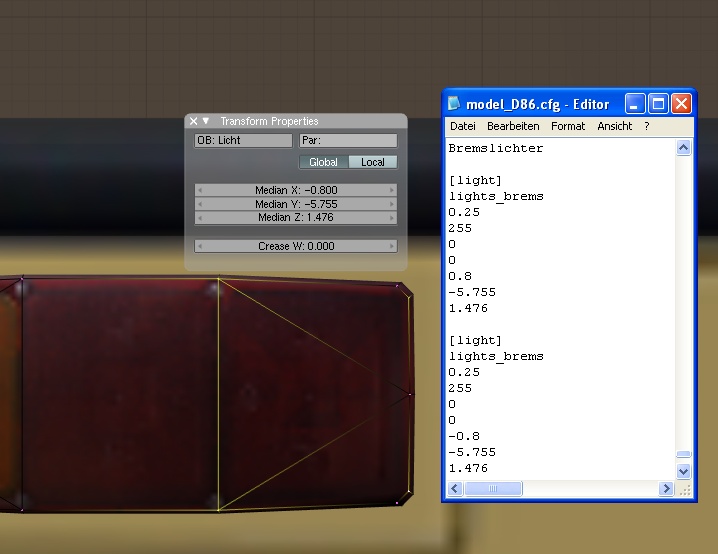Click the second [light] line in Editor
The width and height of the screenshot is (718, 554).
tap(475, 341)
